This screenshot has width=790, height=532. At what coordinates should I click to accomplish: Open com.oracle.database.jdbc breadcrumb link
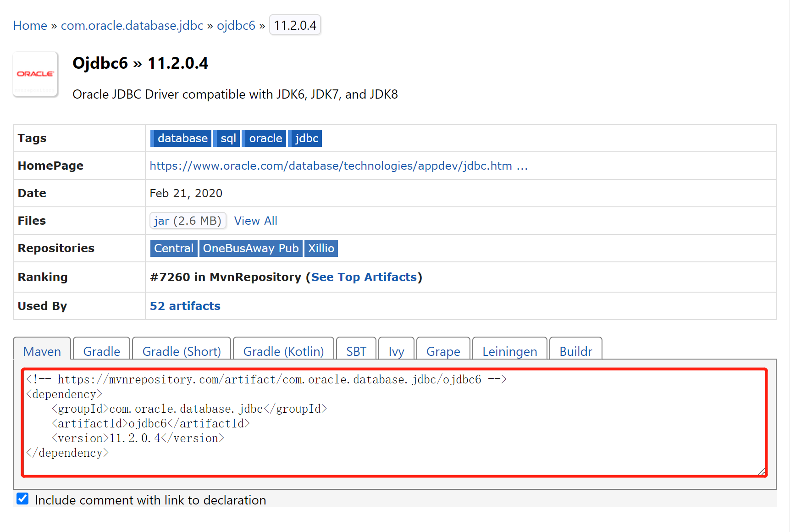(132, 25)
